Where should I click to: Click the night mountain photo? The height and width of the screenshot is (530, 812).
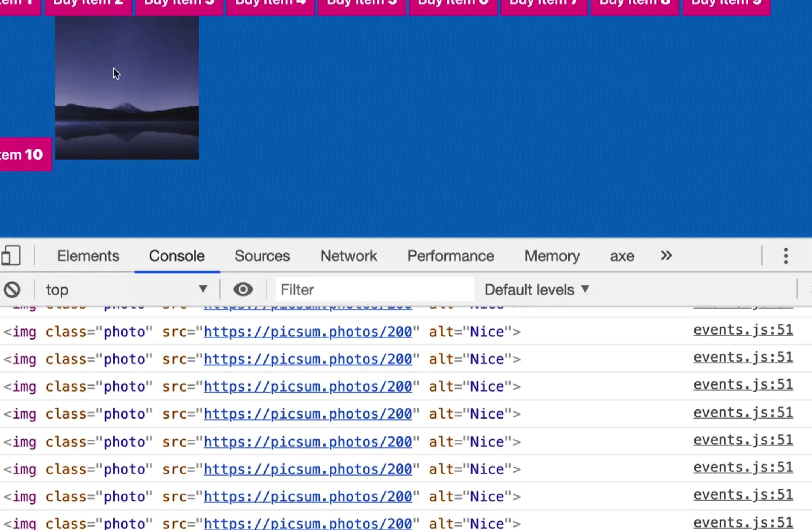click(127, 88)
